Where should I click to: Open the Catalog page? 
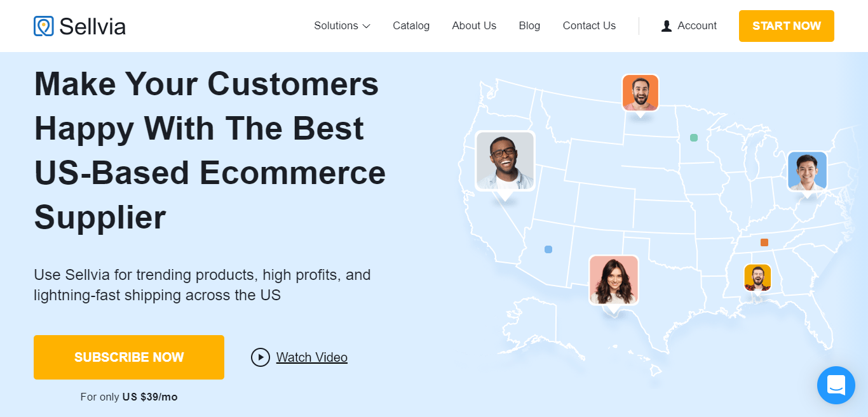pyautogui.click(x=411, y=26)
